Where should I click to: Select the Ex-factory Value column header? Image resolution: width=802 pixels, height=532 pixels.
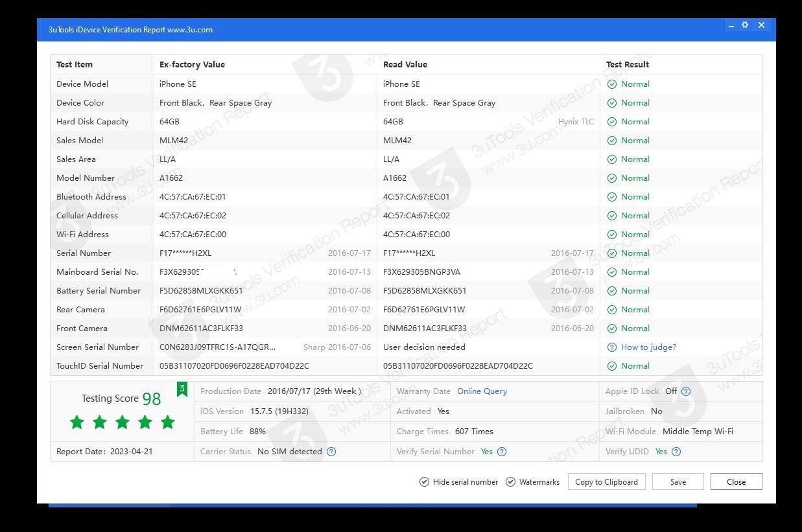point(192,65)
